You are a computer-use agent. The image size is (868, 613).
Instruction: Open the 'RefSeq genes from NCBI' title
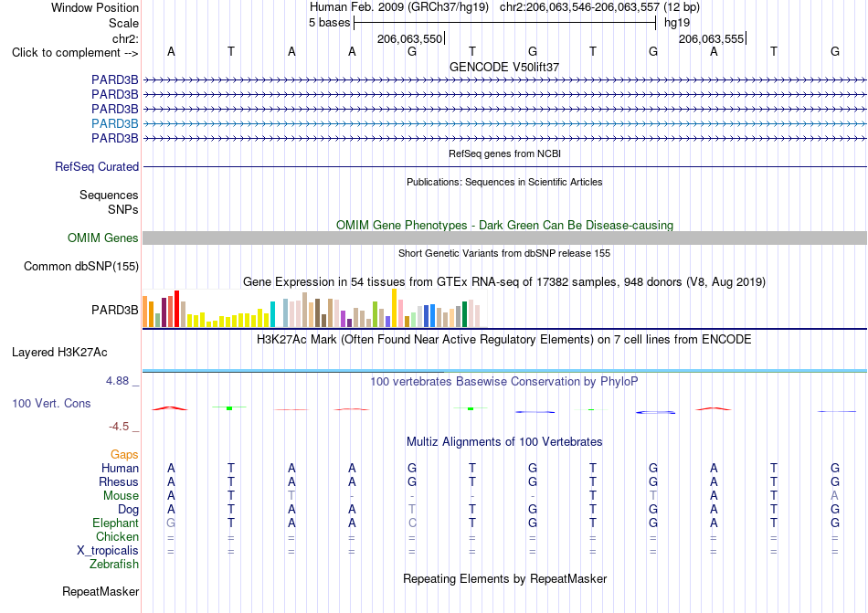[504, 153]
